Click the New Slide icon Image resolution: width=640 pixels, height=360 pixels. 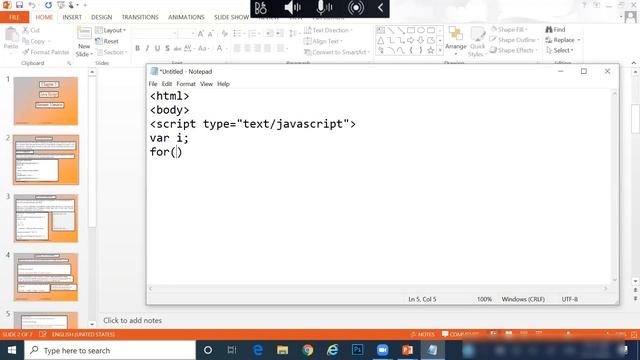tap(84, 33)
